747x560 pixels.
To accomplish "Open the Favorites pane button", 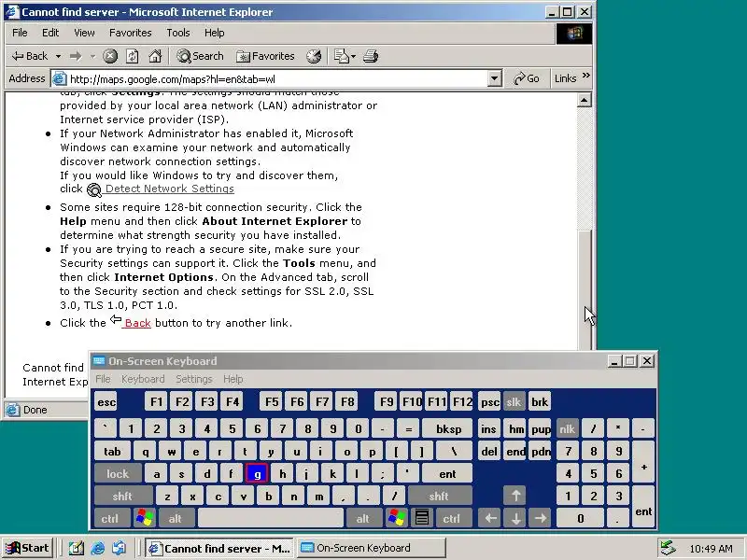I will (265, 56).
